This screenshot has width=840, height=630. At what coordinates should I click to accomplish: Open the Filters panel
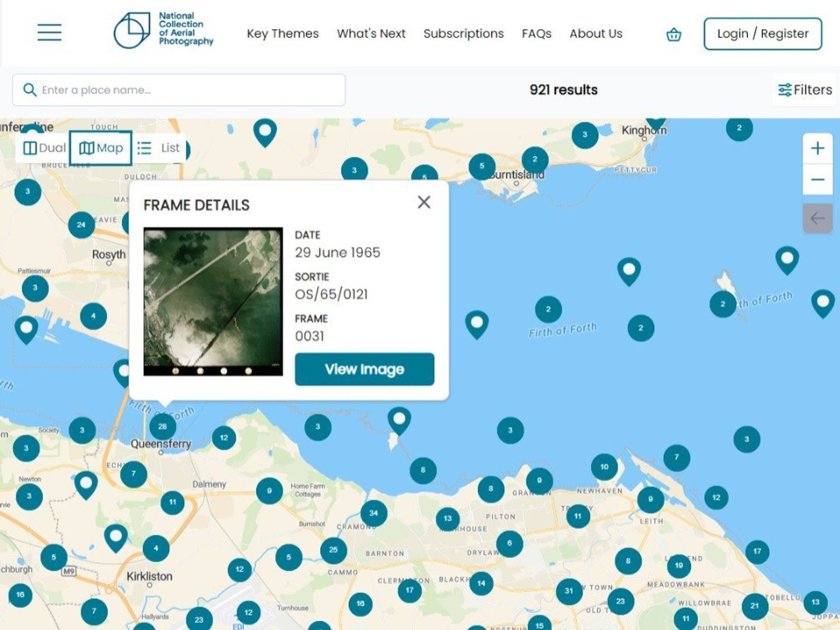point(804,89)
